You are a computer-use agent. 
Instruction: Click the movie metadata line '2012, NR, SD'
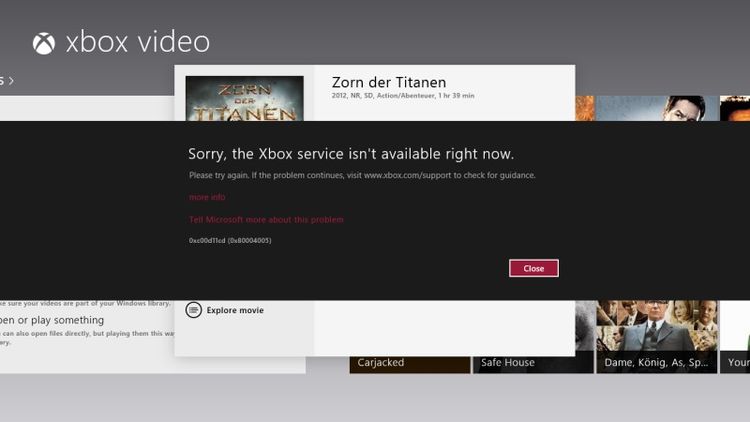pyautogui.click(x=403, y=96)
